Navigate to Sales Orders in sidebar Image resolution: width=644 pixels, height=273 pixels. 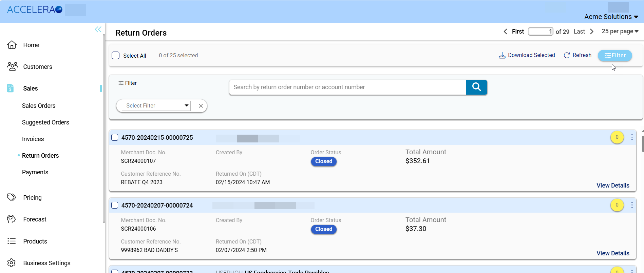(39, 106)
